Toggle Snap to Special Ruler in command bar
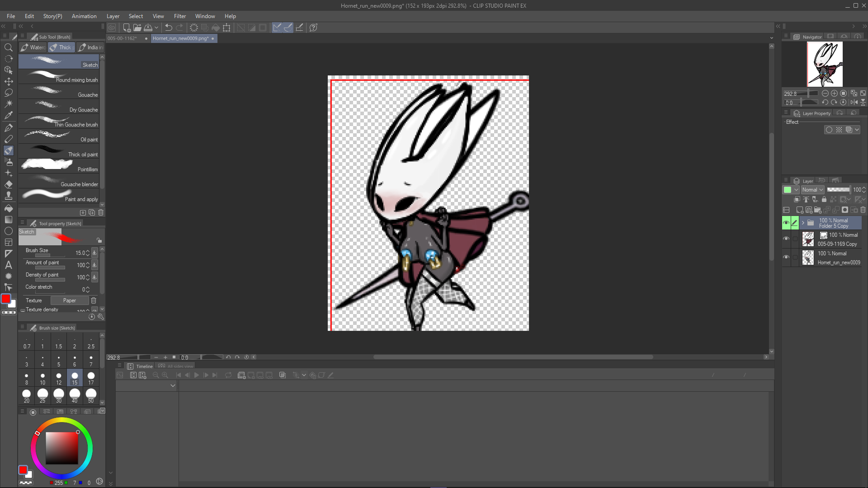This screenshot has height=488, width=868. (288, 28)
